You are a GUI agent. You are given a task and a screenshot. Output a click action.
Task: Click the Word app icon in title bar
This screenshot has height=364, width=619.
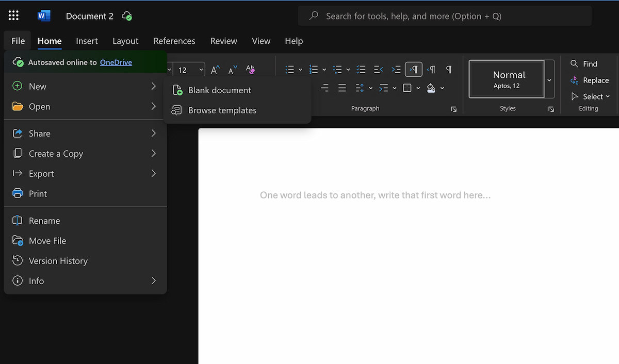[44, 15]
